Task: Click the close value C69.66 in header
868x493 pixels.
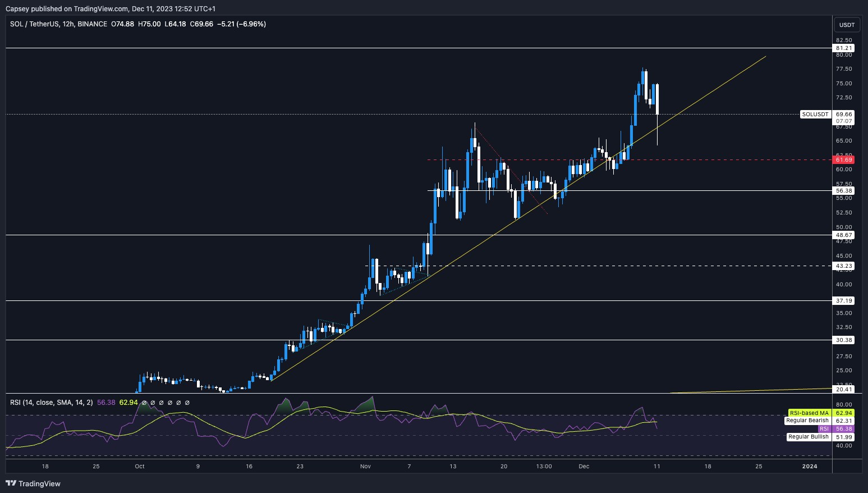Action: click(x=201, y=24)
